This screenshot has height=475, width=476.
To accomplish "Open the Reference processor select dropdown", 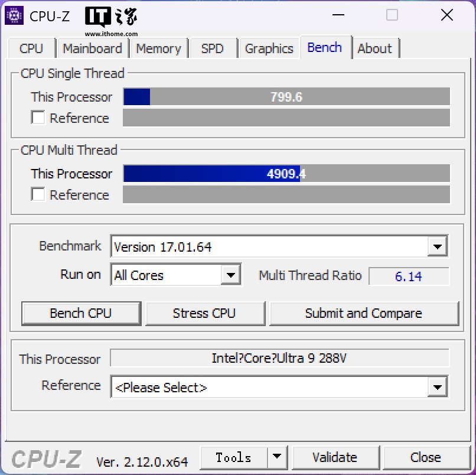I will (x=437, y=388).
